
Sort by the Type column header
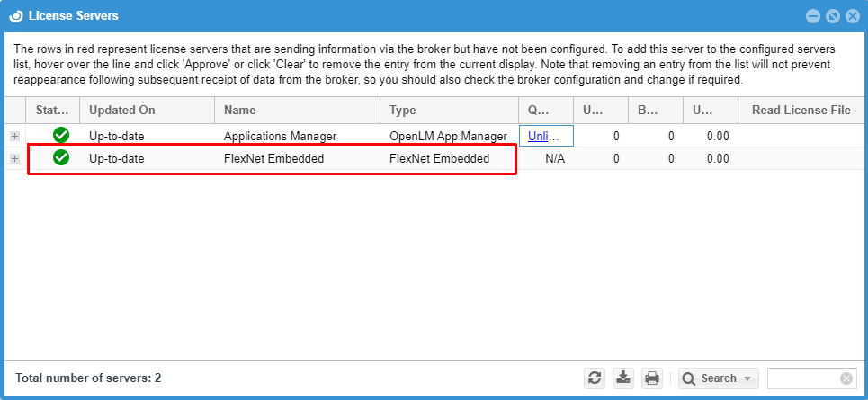coord(449,110)
